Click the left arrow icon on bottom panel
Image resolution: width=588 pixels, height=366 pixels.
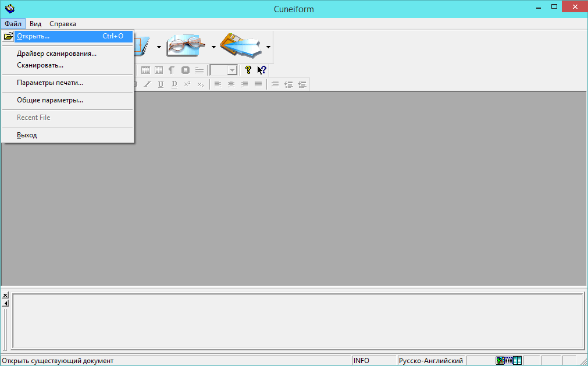5,303
